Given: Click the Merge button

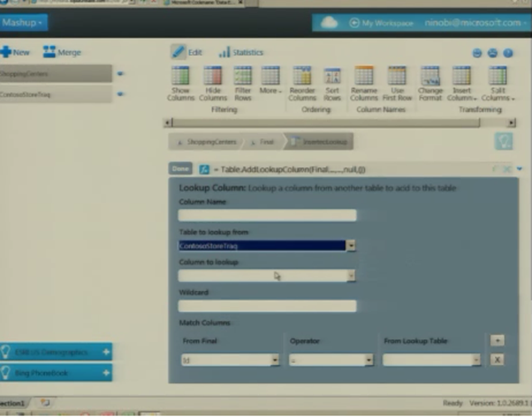Looking at the screenshot, I should tap(62, 52).
